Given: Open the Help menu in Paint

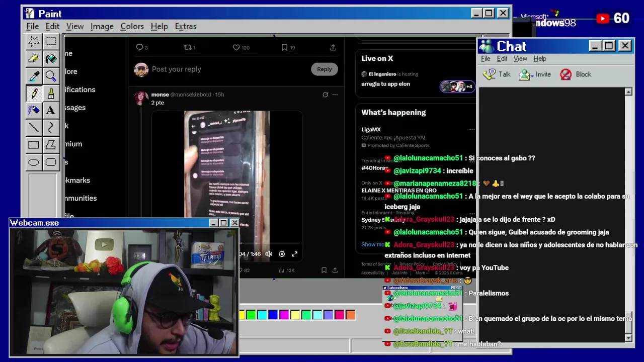Looking at the screenshot, I should click(x=159, y=26).
